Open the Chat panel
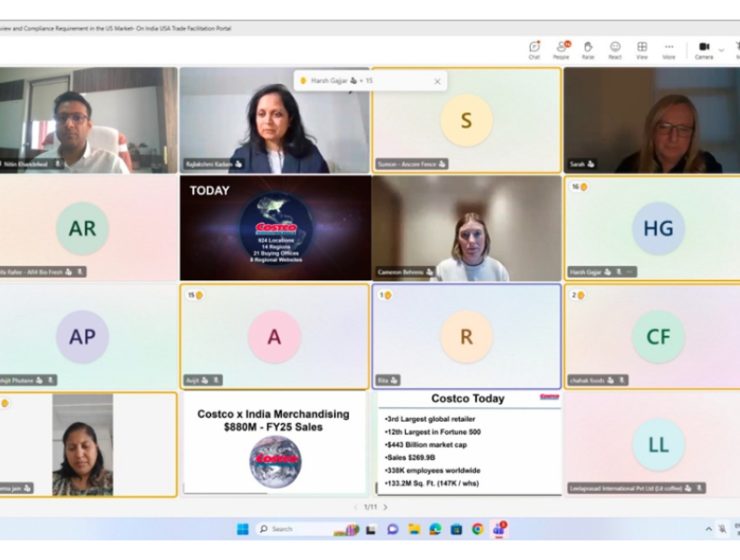 click(x=534, y=48)
